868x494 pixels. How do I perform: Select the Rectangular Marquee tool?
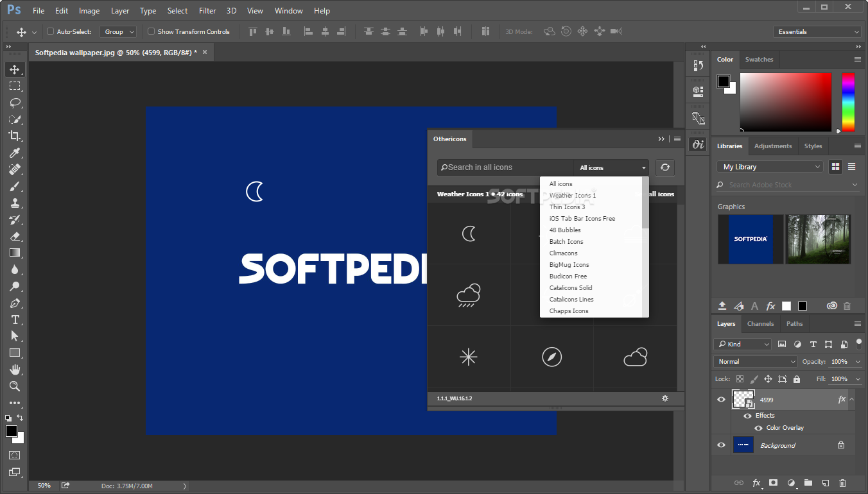point(15,86)
